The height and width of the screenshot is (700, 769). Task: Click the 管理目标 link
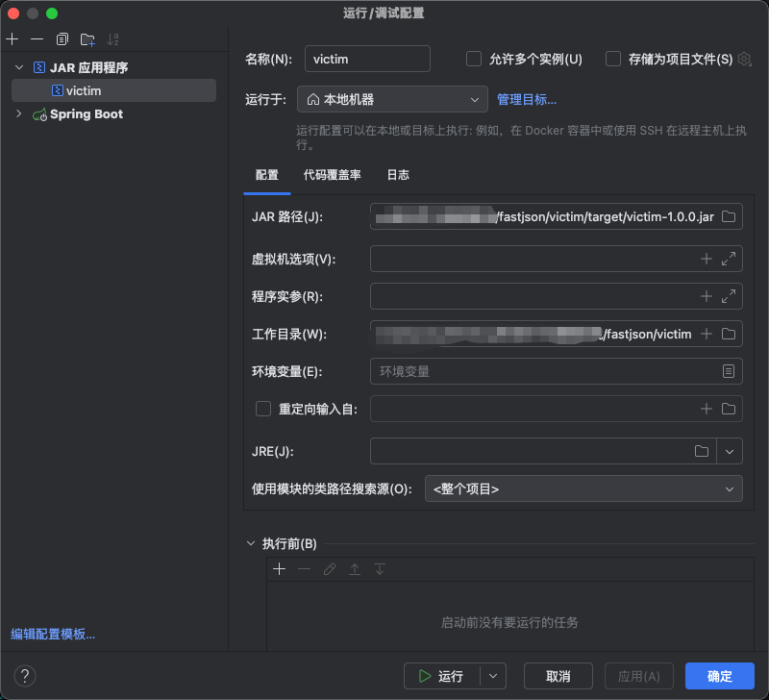point(527,100)
